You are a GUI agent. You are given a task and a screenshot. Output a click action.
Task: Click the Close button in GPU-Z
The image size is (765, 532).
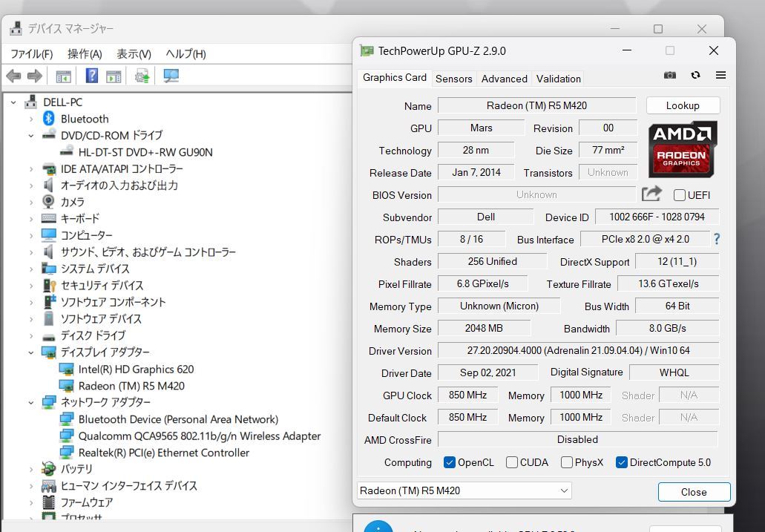[694, 492]
